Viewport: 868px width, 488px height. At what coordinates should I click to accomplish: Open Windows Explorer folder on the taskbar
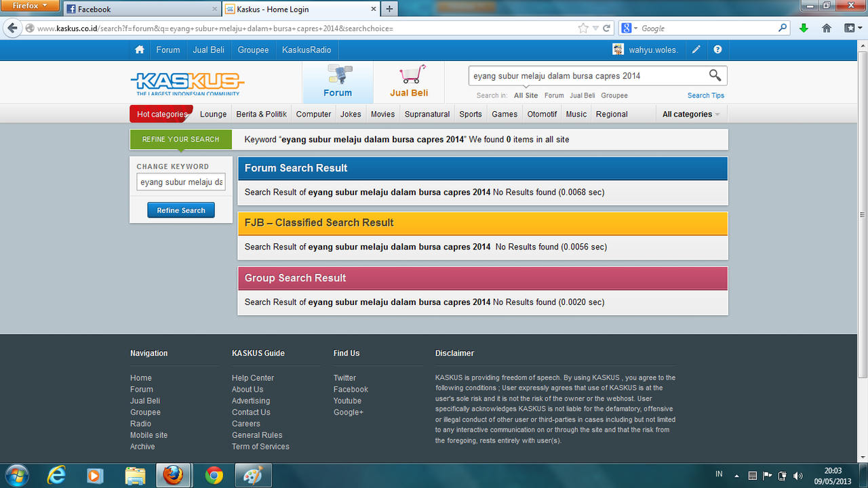[x=135, y=475]
